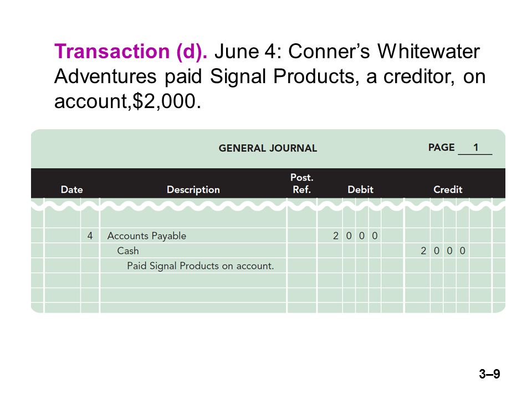Select the Accounts Payable description entry

[x=146, y=236]
